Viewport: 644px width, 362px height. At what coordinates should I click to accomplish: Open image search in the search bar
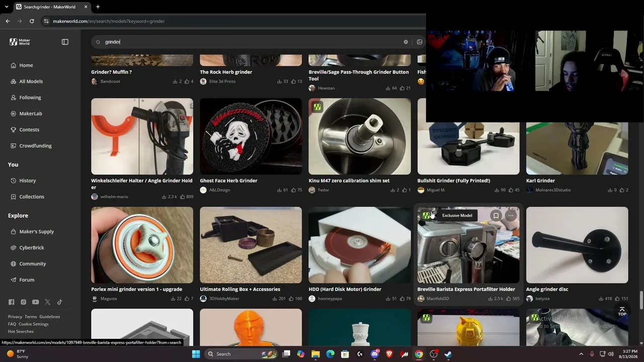[420, 42]
